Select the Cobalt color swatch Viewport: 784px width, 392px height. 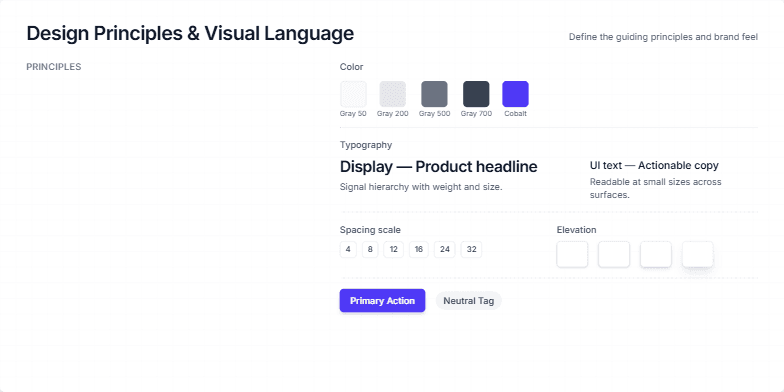click(516, 94)
